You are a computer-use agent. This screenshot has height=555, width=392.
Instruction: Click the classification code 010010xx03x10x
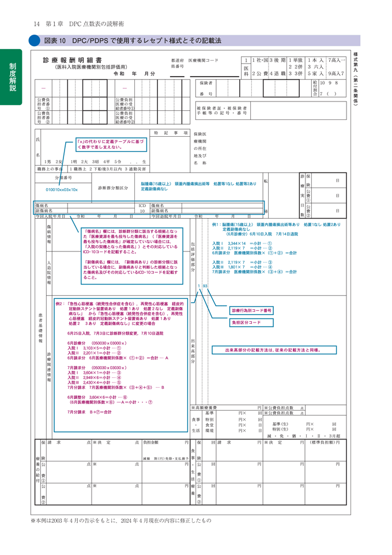(x=61, y=189)
